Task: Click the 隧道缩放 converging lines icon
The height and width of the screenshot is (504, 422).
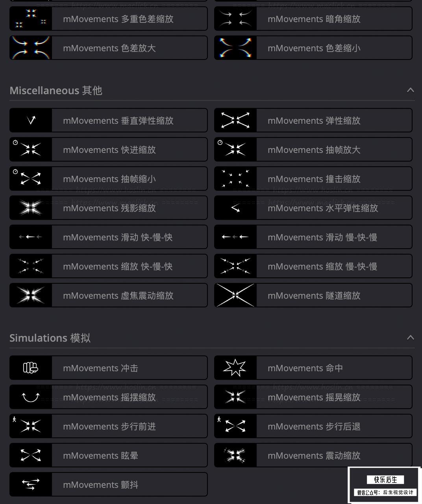Action: pos(235,296)
